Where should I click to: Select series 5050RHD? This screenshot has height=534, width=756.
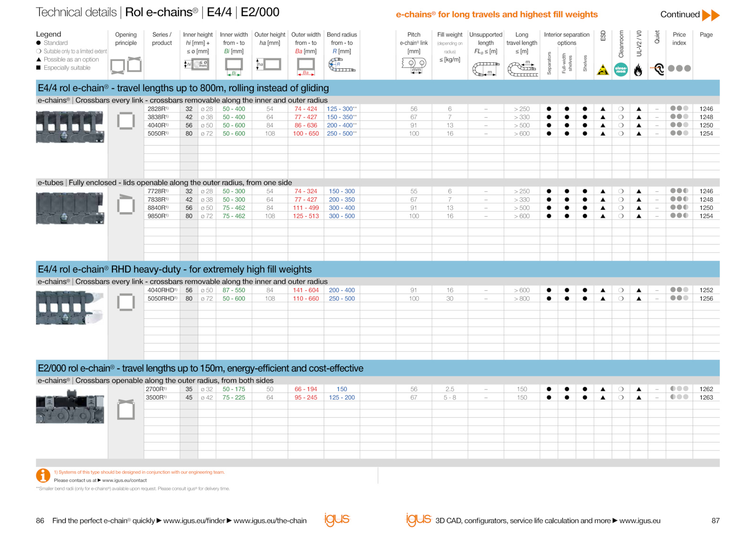click(162, 298)
